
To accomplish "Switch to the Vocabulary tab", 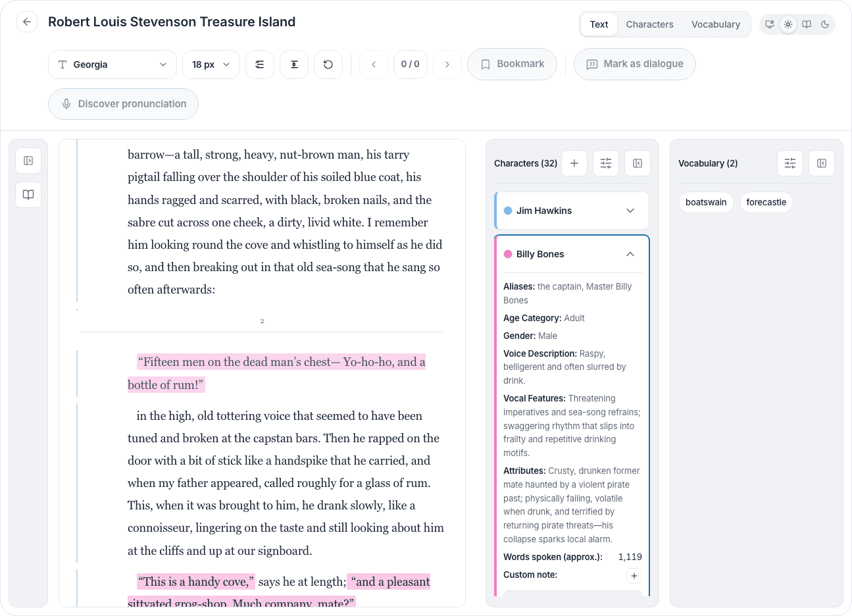I will 716,24.
